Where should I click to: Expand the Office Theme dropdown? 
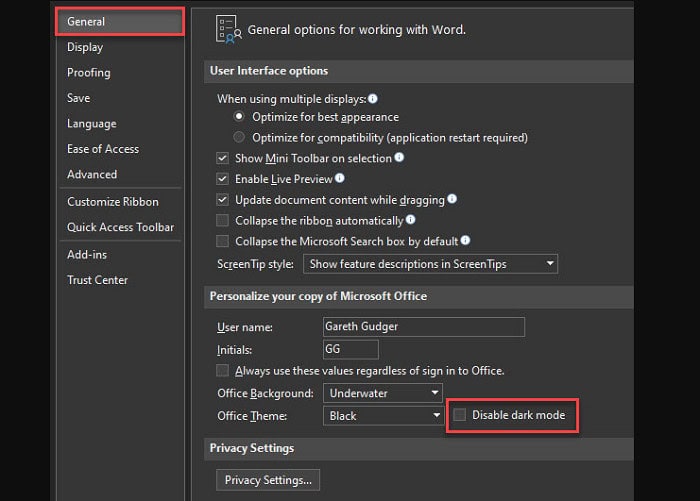pyautogui.click(x=383, y=416)
